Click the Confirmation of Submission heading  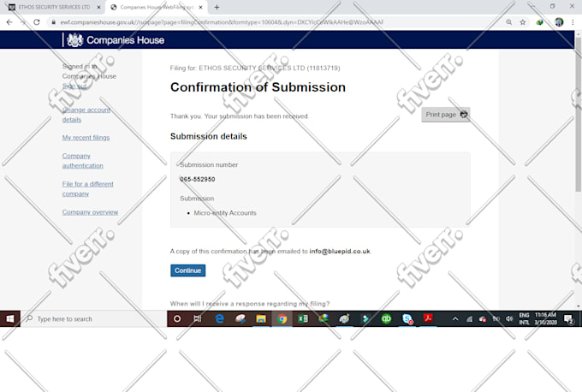coord(258,87)
